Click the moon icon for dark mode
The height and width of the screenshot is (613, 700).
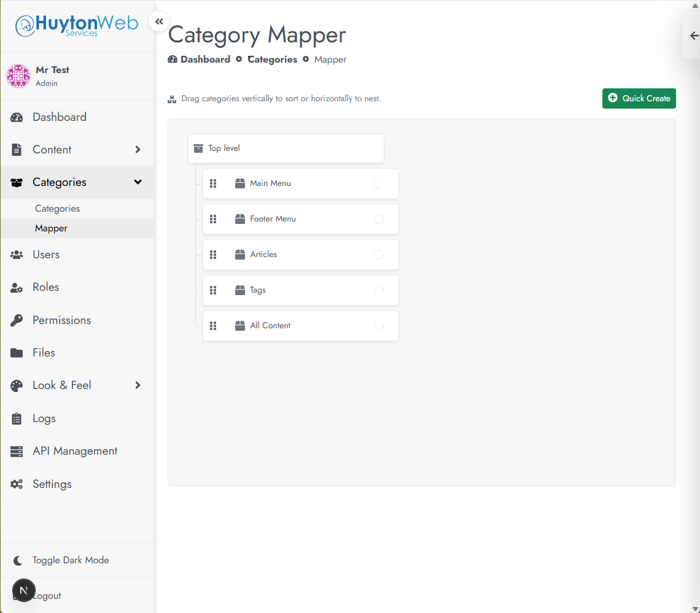(x=18, y=560)
